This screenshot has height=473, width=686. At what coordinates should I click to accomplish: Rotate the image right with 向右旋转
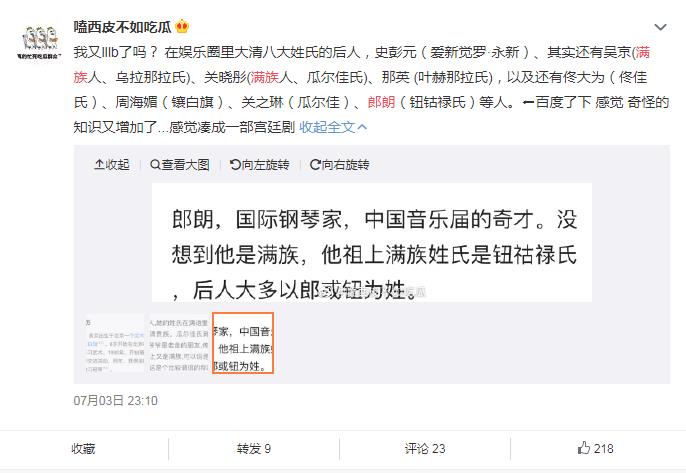pos(340,165)
